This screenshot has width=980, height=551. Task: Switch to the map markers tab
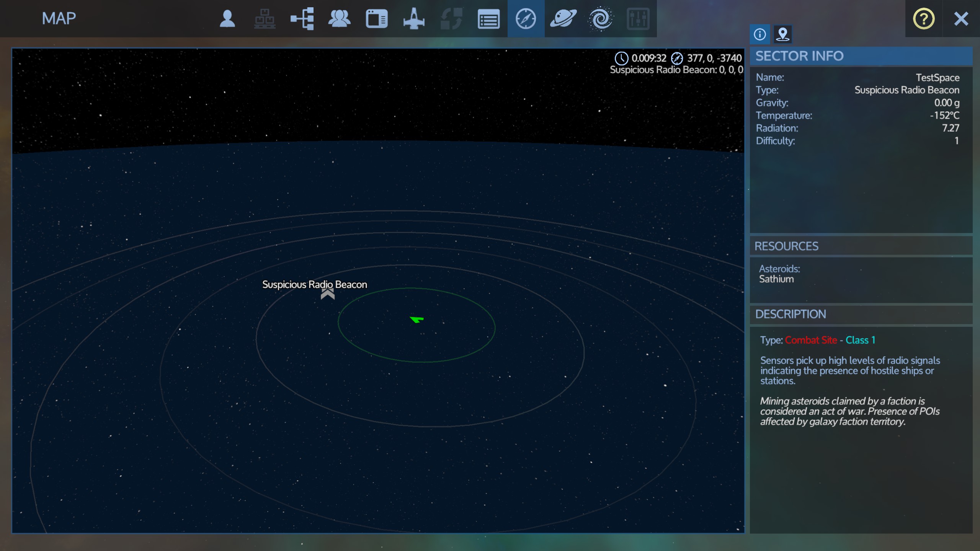click(782, 34)
